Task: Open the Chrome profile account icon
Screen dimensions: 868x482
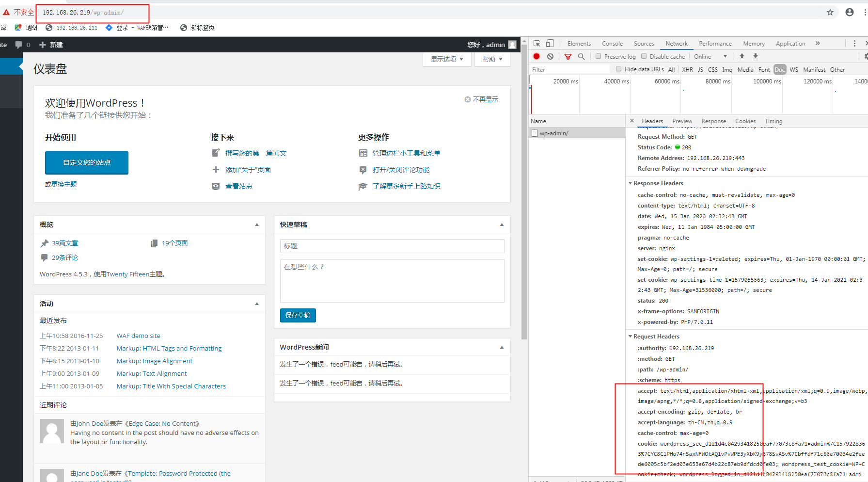Action: click(x=850, y=12)
